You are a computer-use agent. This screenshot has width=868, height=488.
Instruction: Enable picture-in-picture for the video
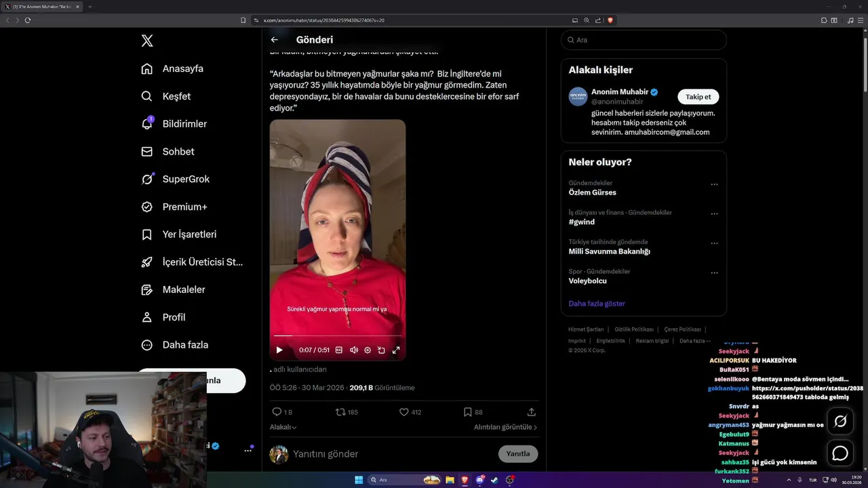click(381, 350)
